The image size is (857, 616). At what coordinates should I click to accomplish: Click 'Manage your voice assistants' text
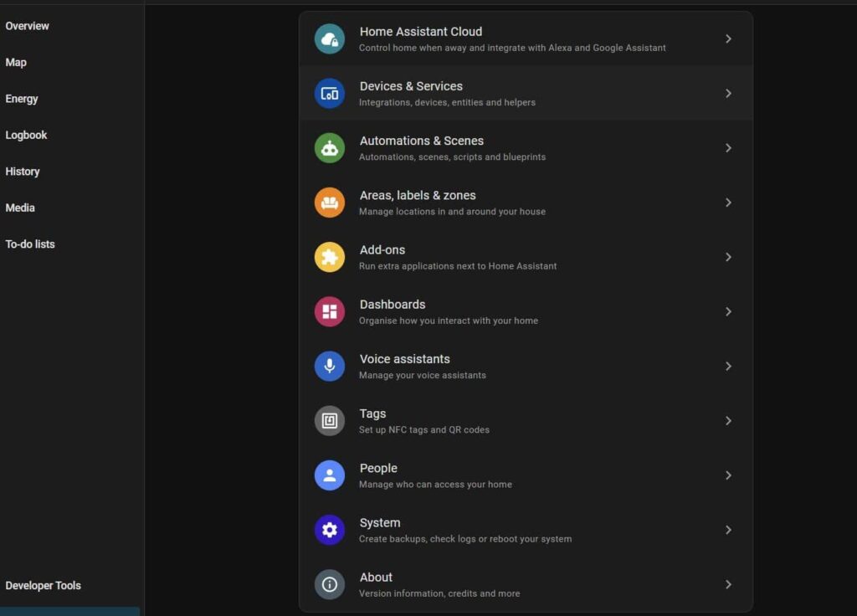coord(423,376)
